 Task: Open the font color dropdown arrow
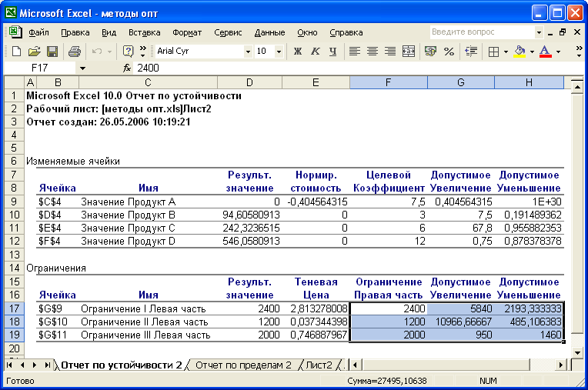click(x=559, y=52)
